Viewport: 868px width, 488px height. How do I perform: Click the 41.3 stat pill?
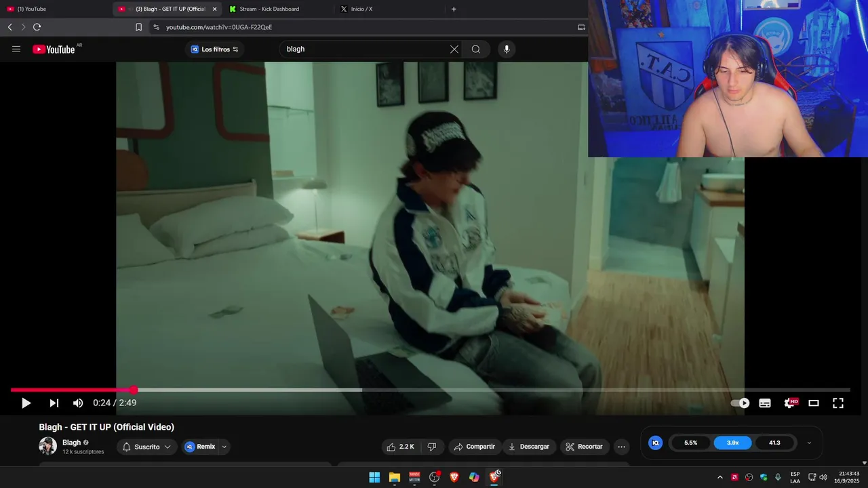pyautogui.click(x=774, y=443)
